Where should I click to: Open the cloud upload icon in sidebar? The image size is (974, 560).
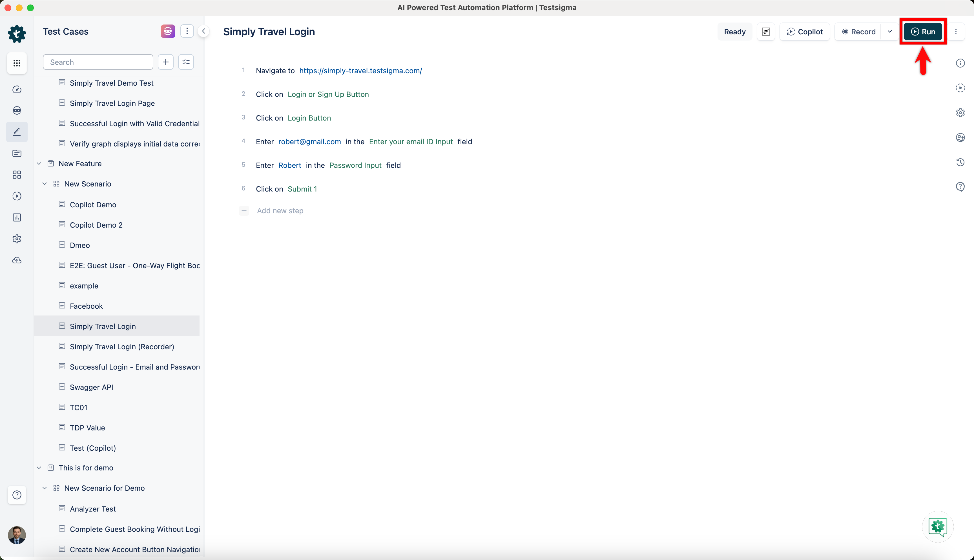point(17,260)
